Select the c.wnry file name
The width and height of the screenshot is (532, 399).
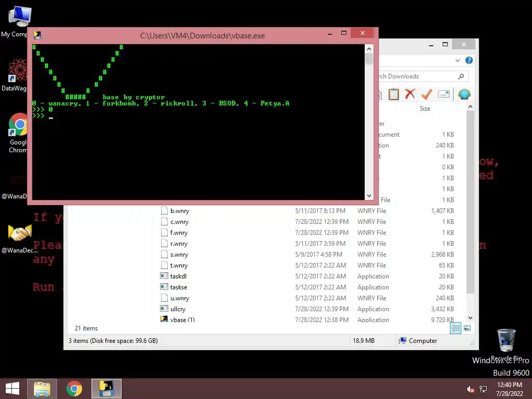pyautogui.click(x=179, y=221)
